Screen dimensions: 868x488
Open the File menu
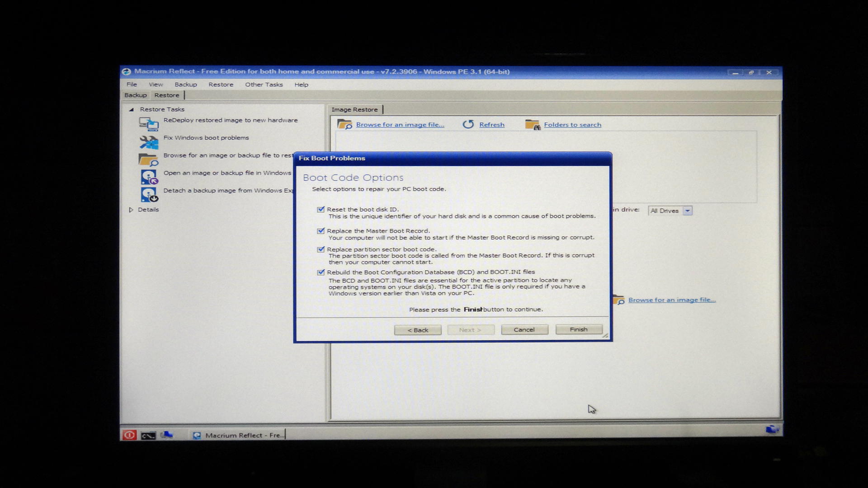point(132,84)
